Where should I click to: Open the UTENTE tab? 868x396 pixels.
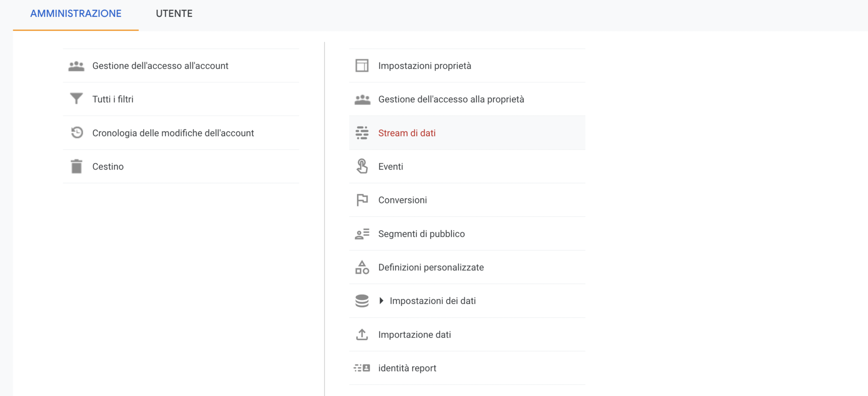pyautogui.click(x=174, y=14)
